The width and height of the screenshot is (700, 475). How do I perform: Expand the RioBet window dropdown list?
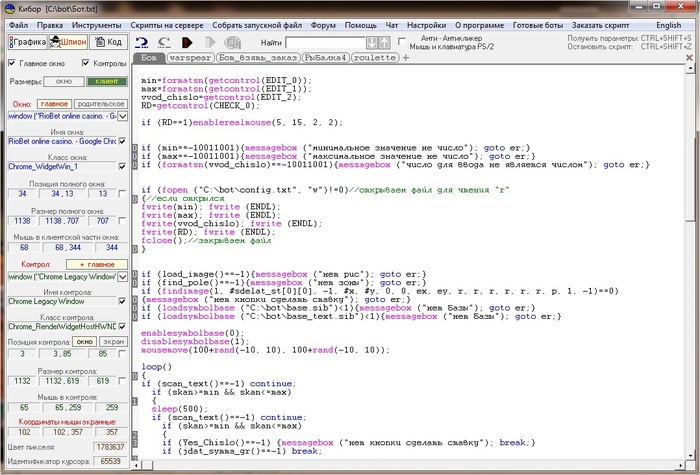pyautogui.click(x=122, y=115)
